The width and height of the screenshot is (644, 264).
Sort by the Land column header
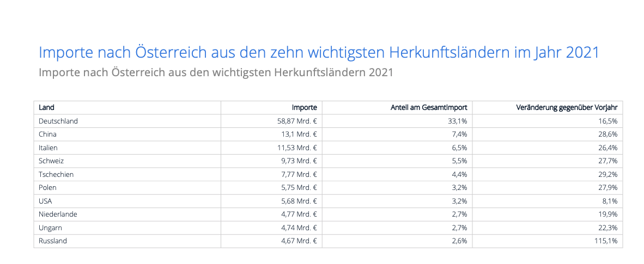pyautogui.click(x=47, y=108)
